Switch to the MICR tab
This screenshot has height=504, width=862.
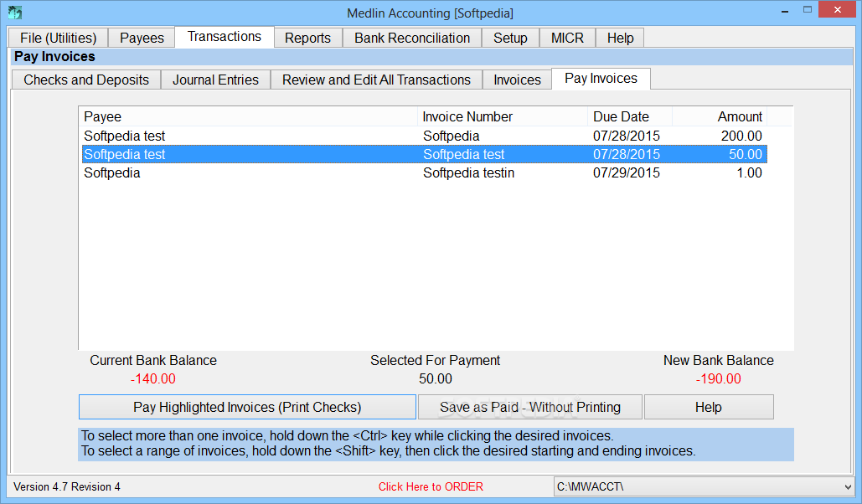point(567,38)
